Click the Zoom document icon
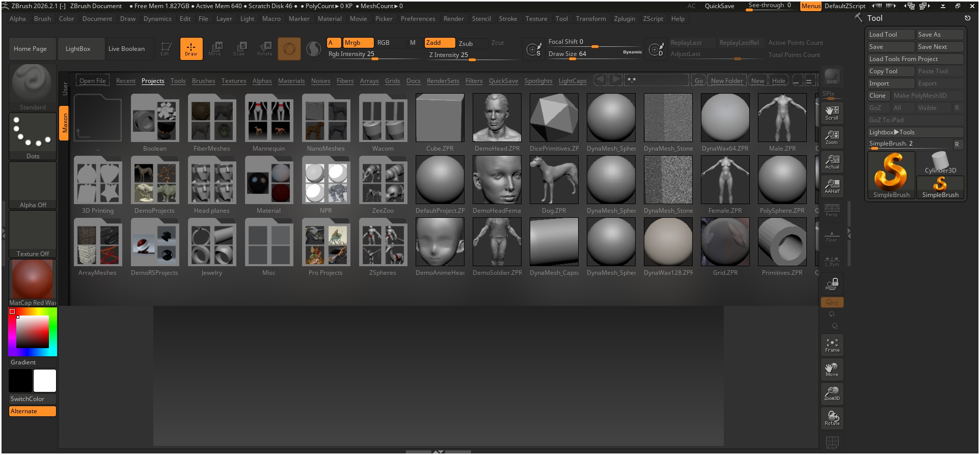The width and height of the screenshot is (980, 455). 832,137
